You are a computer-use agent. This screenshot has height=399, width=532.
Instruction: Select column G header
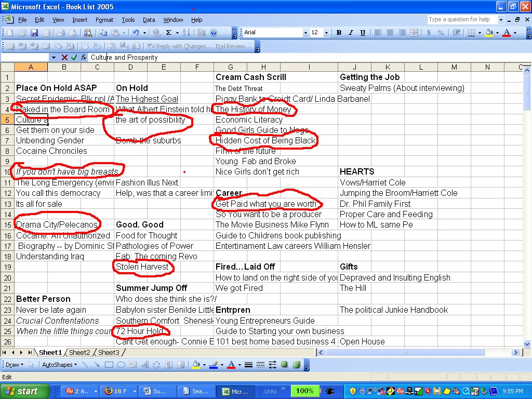coord(230,67)
